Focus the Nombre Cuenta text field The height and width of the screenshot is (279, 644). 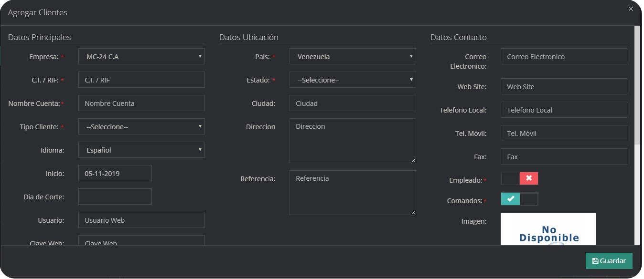[x=141, y=103]
